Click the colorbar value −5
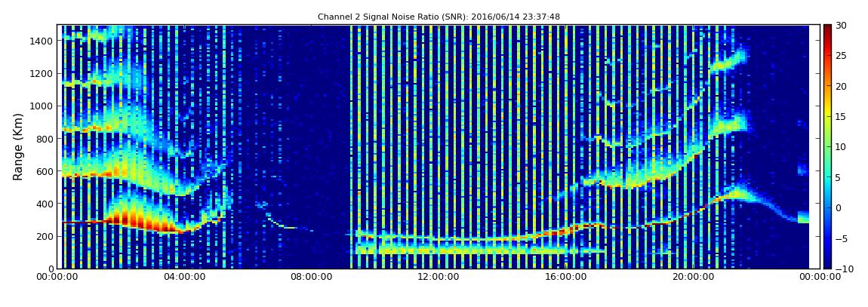 [842, 238]
